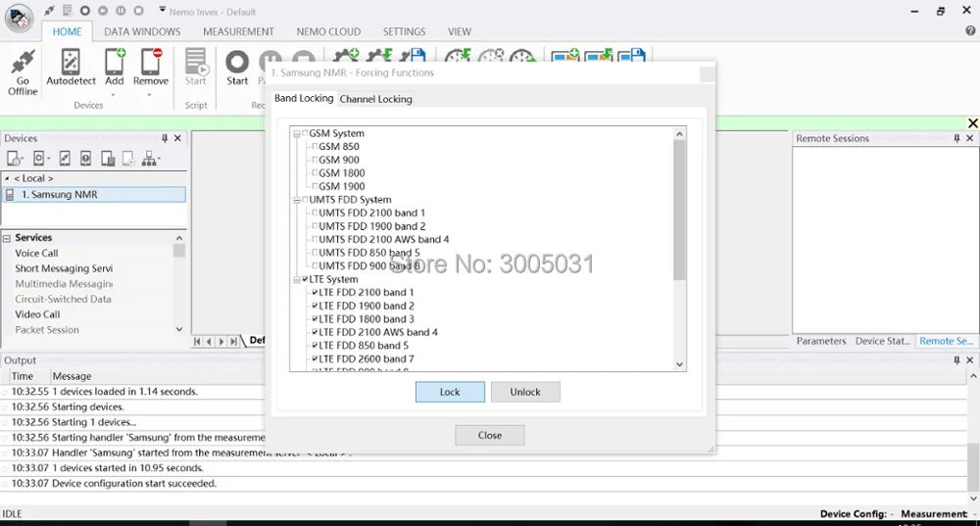Screen dimensions: 980x526
Task: Collapse the < Local > device group
Action: [x=8, y=178]
